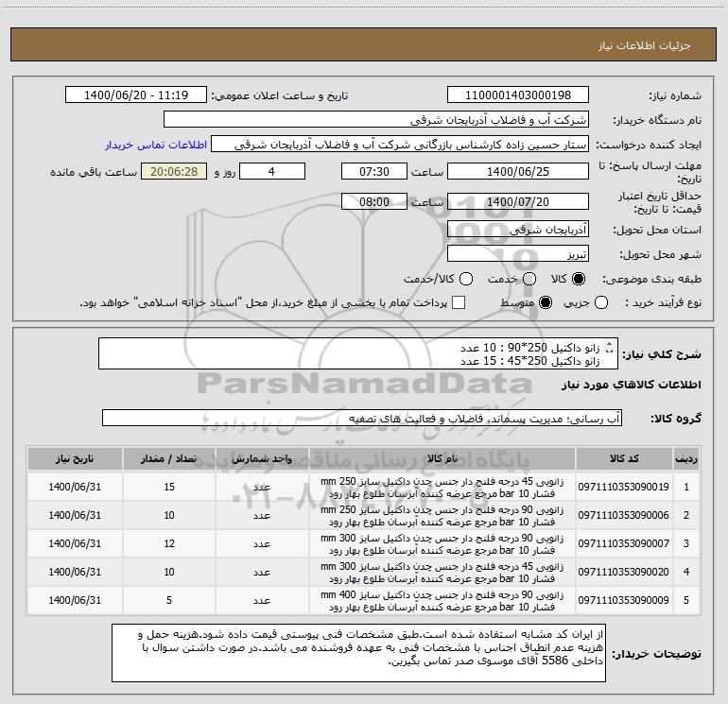Click the row 1 item name زانویی 45 درجه 250 mm
This screenshot has height=704, width=728.
pos(442,488)
